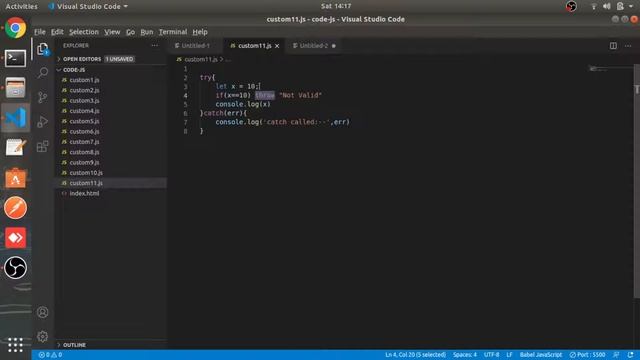Click the editor vertical scrollbar

(x=637, y=182)
